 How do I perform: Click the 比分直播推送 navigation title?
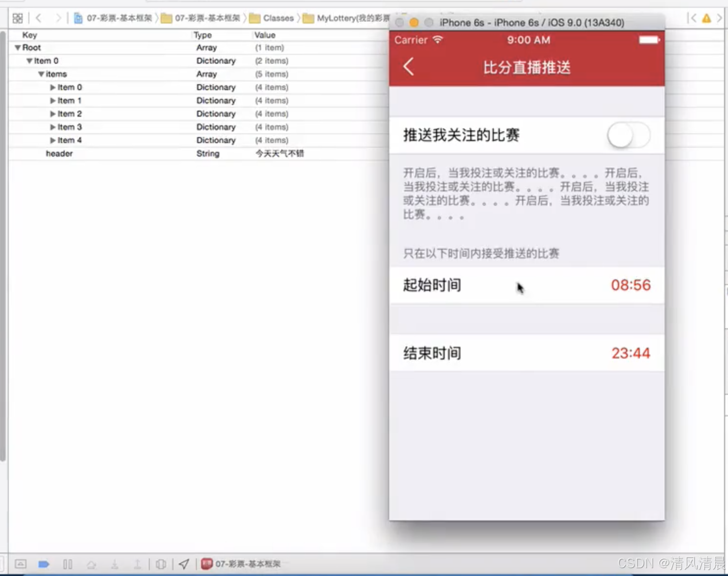tap(527, 68)
